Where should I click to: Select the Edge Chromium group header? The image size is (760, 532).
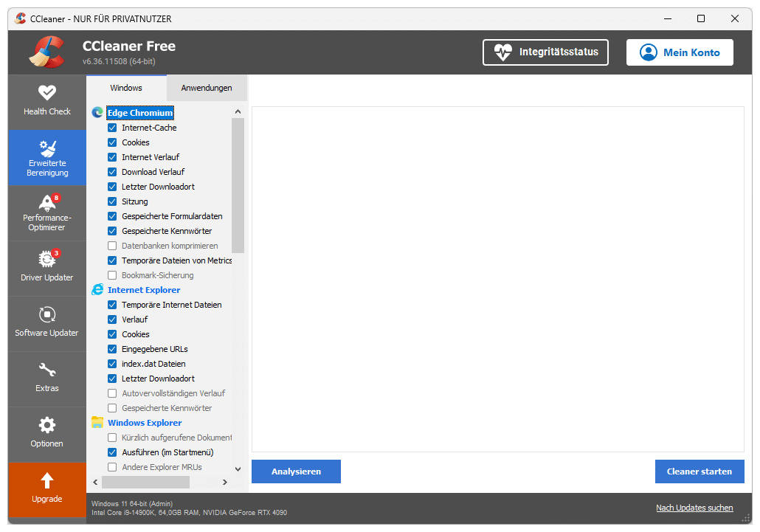tap(140, 112)
